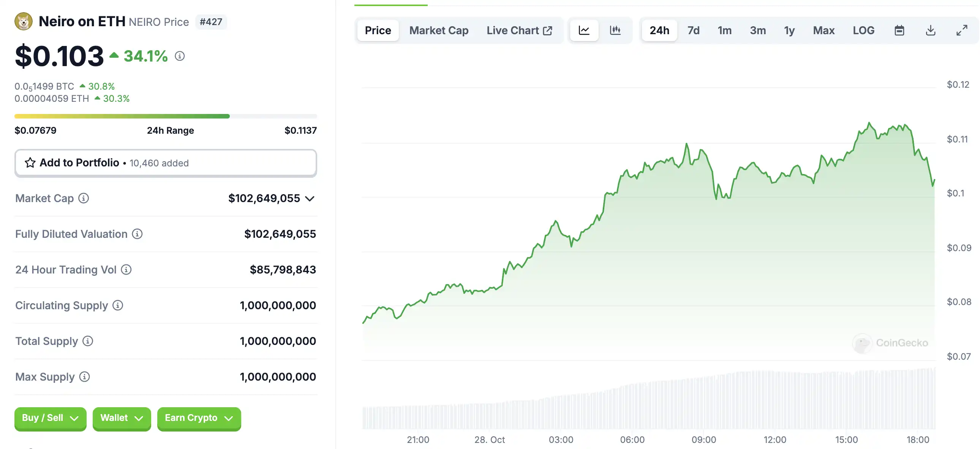Switch to candlestick chart icon
Screen dimensions: 980x449
(x=615, y=30)
